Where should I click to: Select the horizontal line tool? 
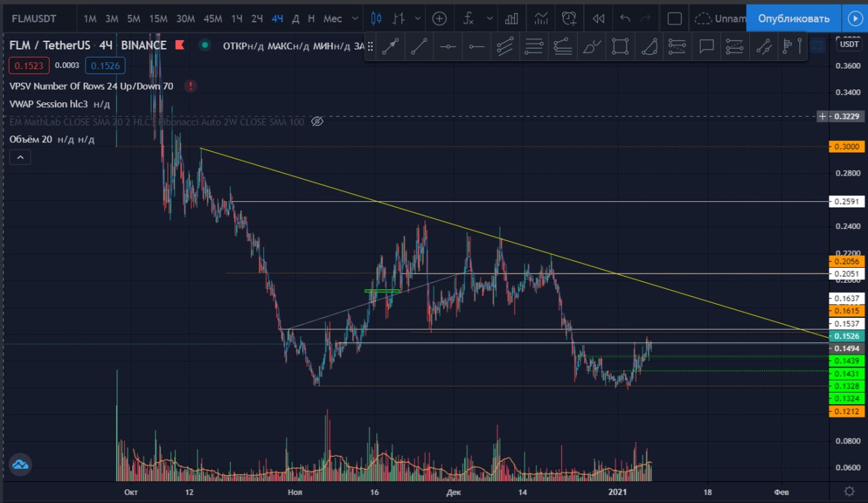pos(448,46)
